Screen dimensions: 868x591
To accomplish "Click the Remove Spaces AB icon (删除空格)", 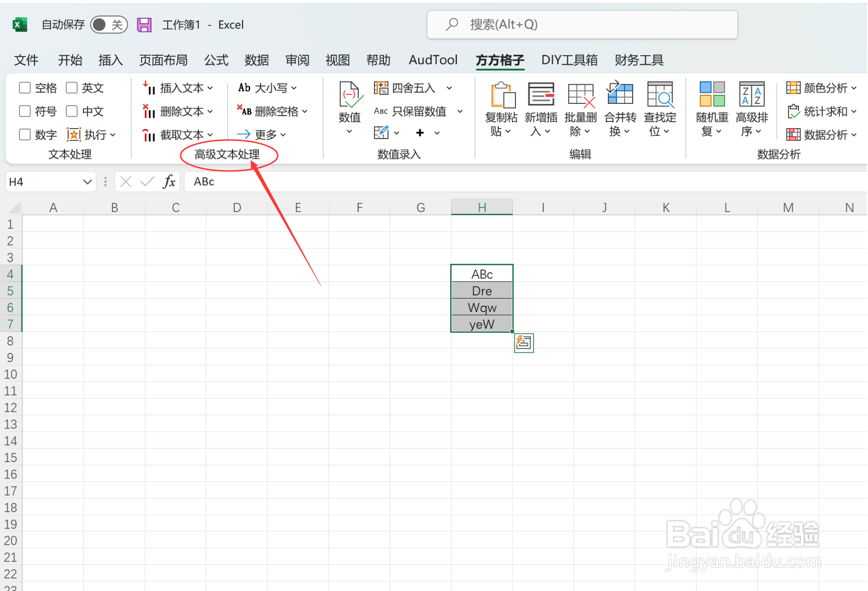I will [244, 110].
